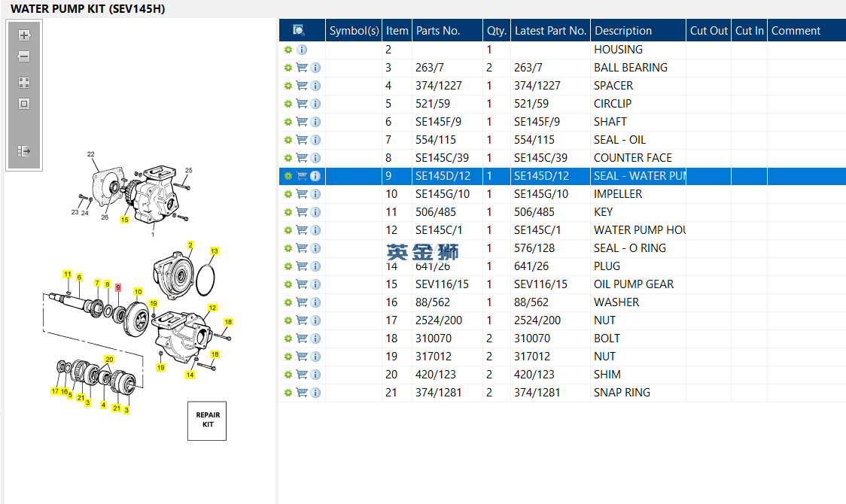Click the REPAIR KIT box in diagram
The height and width of the screenshot is (504, 846).
[x=207, y=421]
